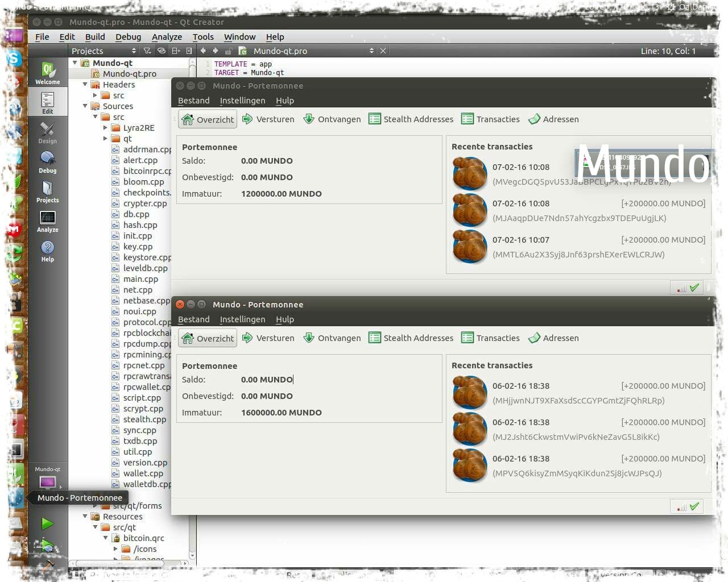This screenshot has height=582, width=728.
Task: Open the File menu in Qt Creator
Action: 42,36
